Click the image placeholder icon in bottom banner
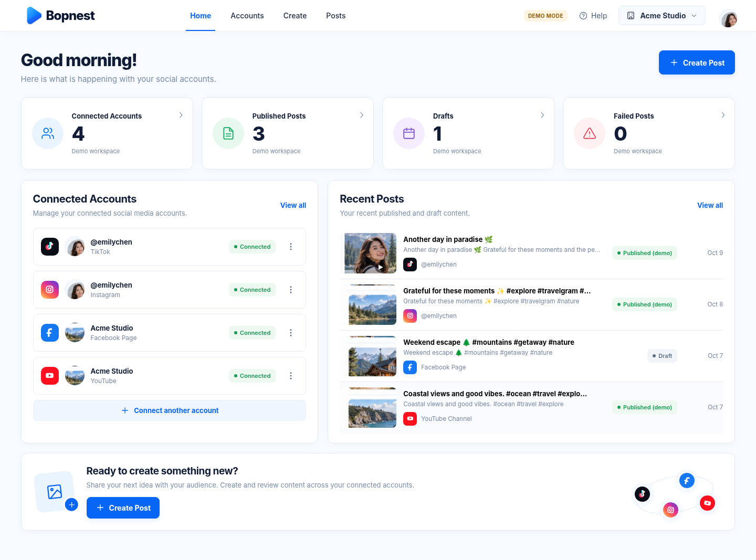The image size is (756, 560). (x=55, y=492)
